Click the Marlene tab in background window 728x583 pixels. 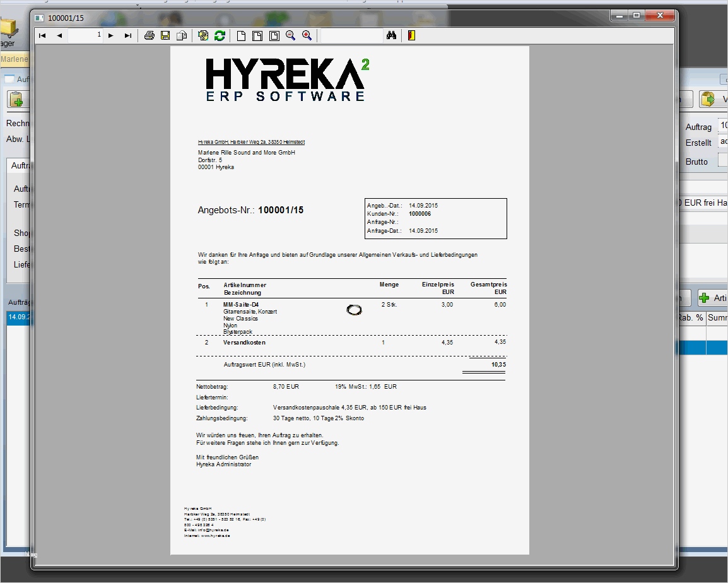(x=15, y=59)
